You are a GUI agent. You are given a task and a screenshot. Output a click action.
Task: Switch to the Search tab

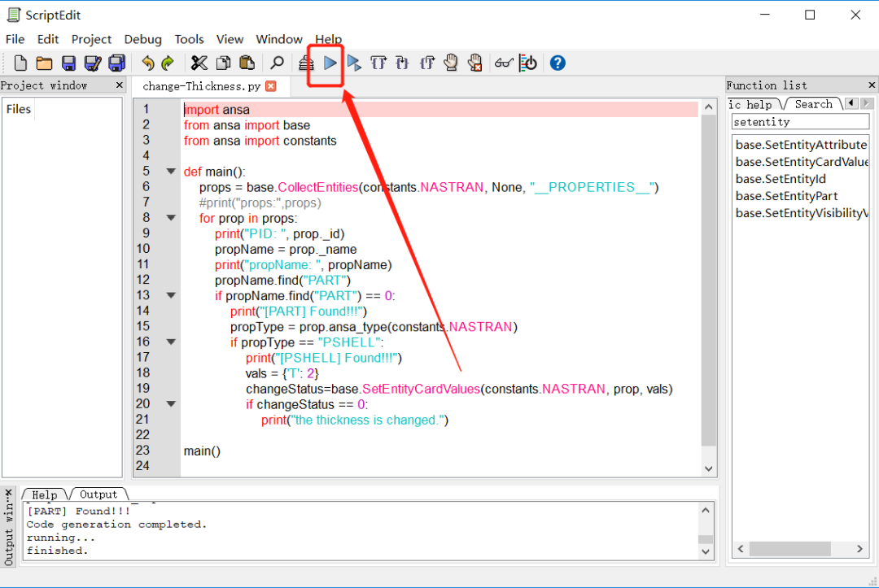click(x=813, y=104)
